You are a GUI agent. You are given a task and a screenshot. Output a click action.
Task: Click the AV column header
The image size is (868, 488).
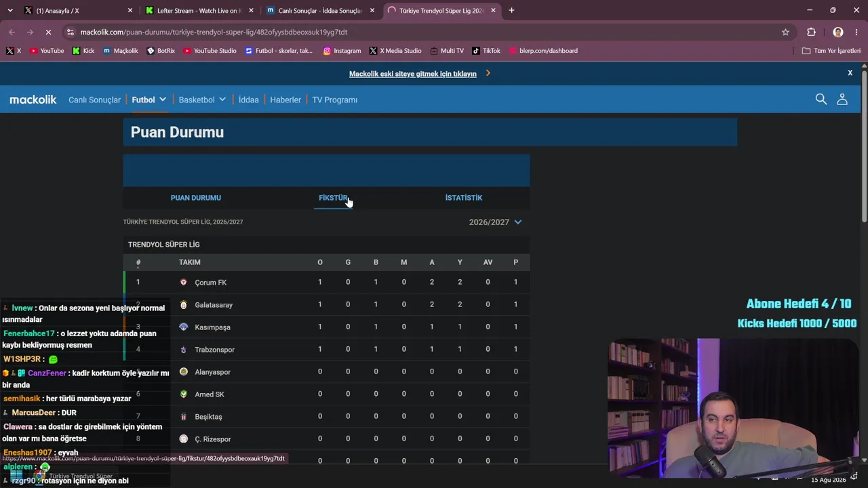click(488, 262)
